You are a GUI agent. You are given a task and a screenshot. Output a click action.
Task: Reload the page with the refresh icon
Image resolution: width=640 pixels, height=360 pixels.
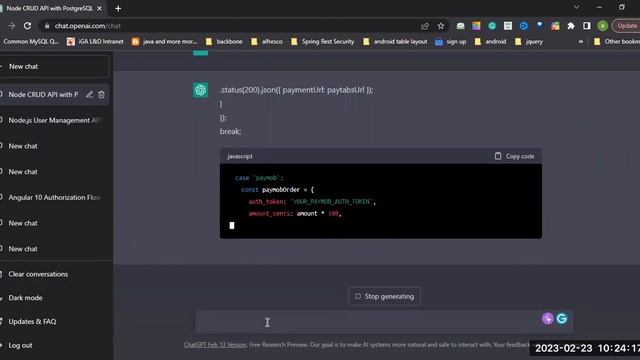coord(27,26)
